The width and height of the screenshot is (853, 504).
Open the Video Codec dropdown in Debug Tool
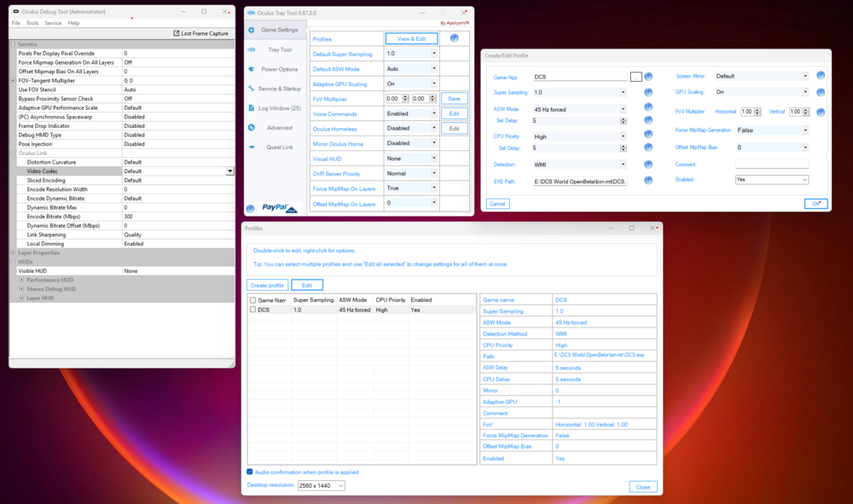pos(229,171)
